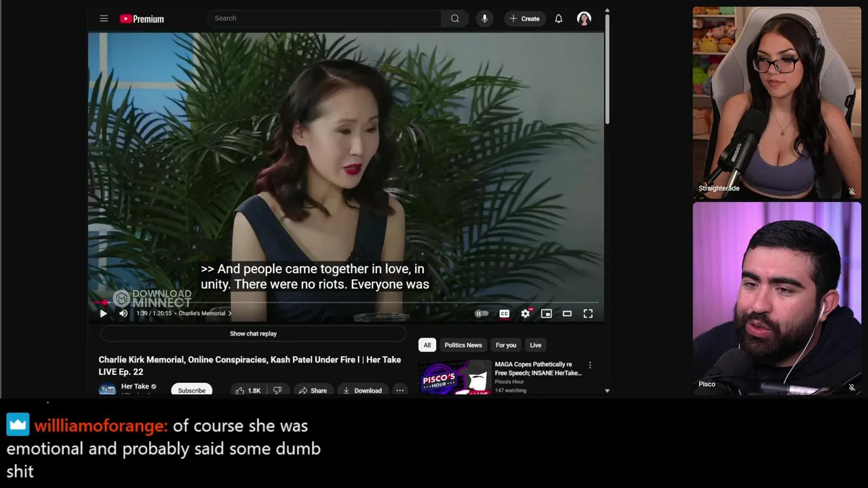The width and height of the screenshot is (868, 488).
Task: Switch to theater mode
Action: click(x=567, y=313)
